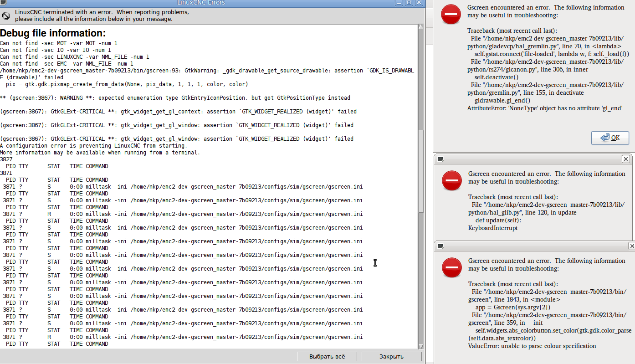
Task: Click "ValueError: unable to parse colour specification"
Action: point(532,346)
